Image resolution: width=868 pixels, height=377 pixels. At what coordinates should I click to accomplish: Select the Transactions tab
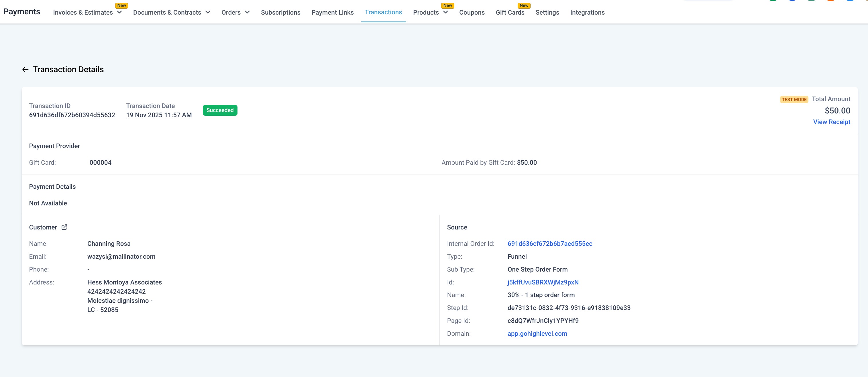[383, 12]
